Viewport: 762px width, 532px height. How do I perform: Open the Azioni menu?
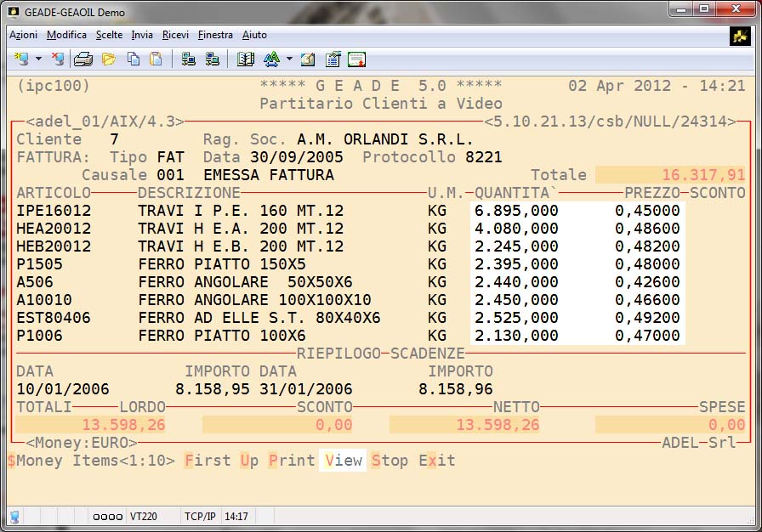23,35
